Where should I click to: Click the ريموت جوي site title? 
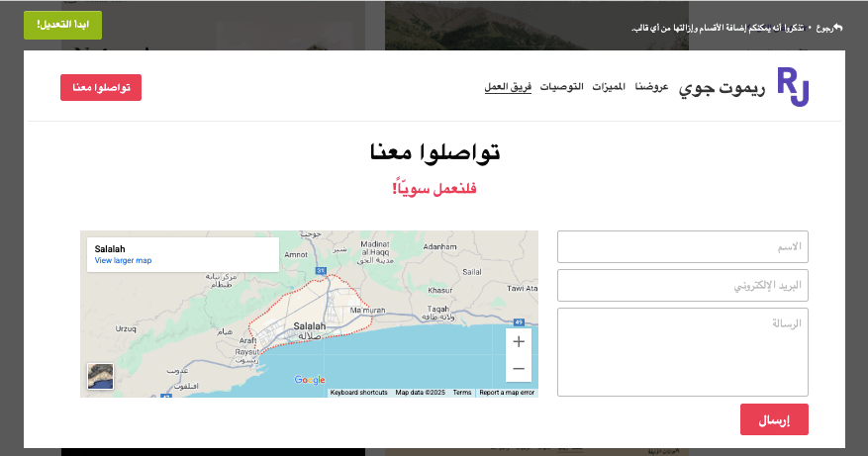[722, 89]
